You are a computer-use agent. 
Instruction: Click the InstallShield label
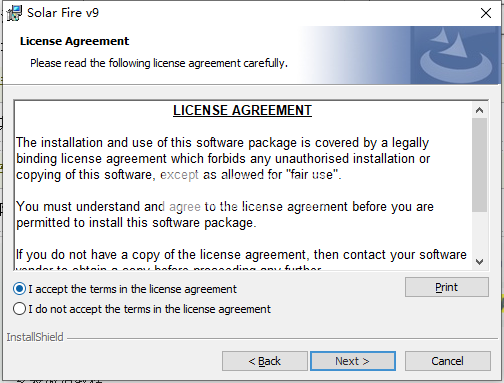(35, 337)
